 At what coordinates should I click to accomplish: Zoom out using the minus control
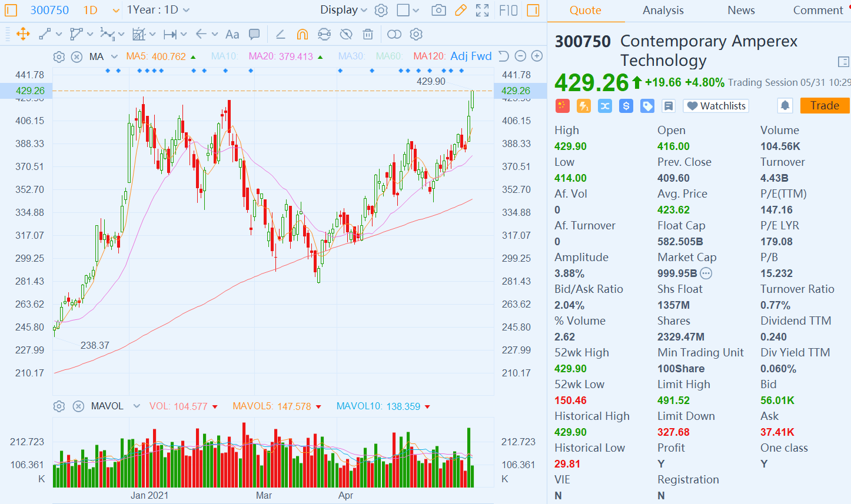point(520,56)
